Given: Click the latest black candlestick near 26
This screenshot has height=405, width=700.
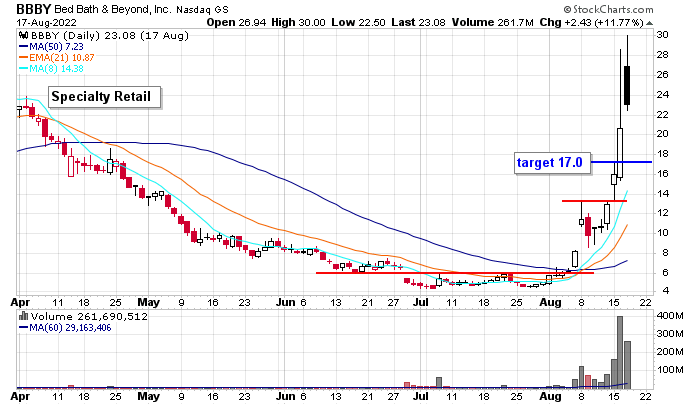Looking at the screenshot, I should [x=627, y=85].
